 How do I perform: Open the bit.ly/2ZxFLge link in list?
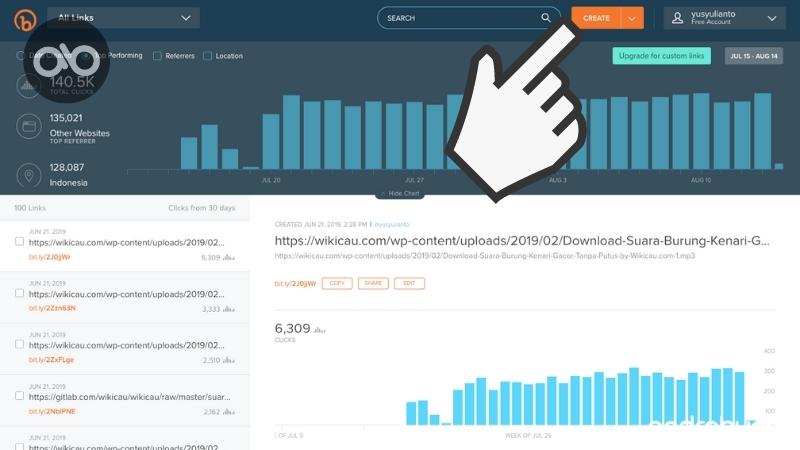pos(52,360)
